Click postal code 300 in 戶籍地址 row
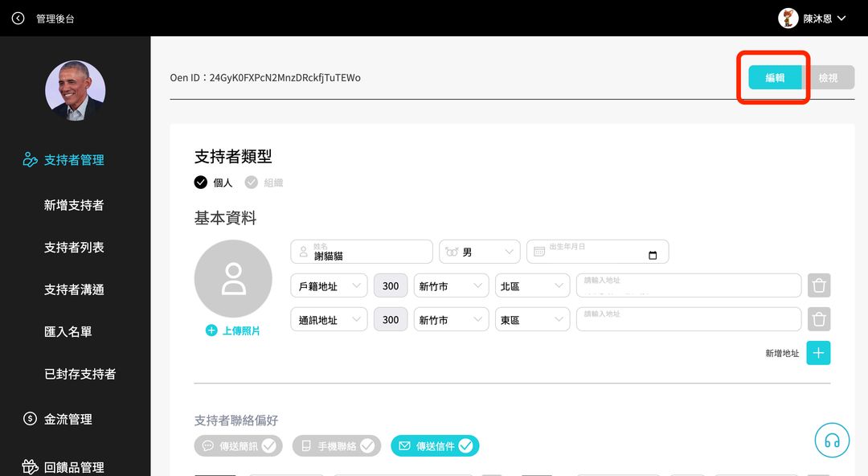Viewport: 868px width, 476px height. [391, 285]
